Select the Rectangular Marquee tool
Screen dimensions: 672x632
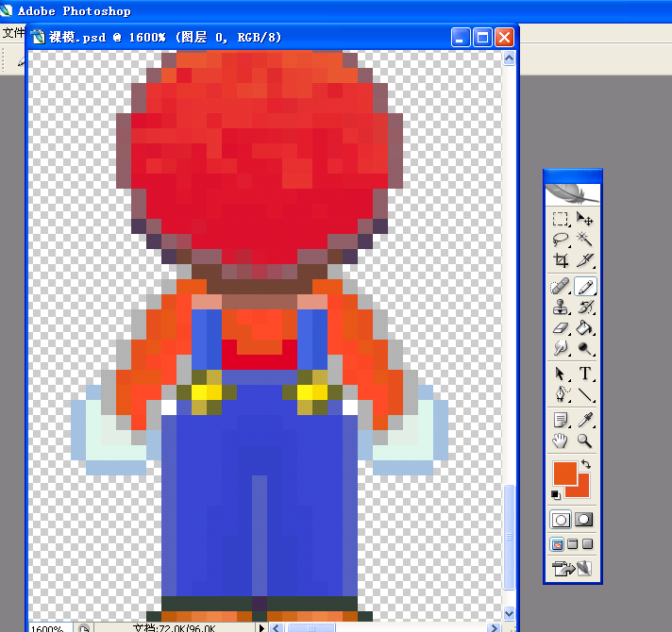[x=560, y=219]
